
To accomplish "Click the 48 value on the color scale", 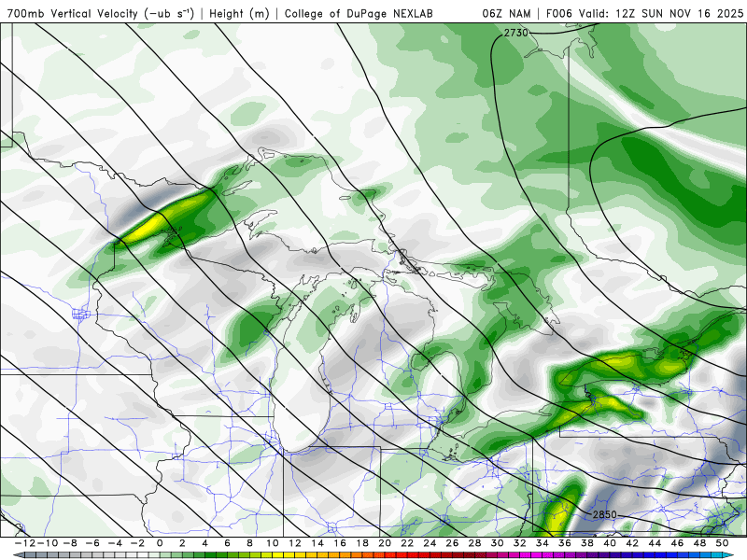I will pyautogui.click(x=699, y=543).
